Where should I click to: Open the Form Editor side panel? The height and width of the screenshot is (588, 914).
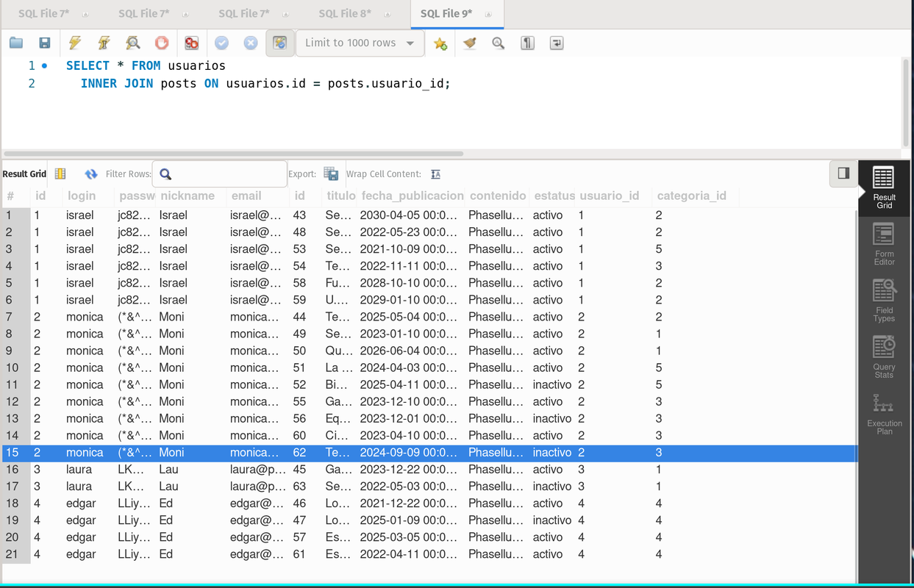pos(884,245)
